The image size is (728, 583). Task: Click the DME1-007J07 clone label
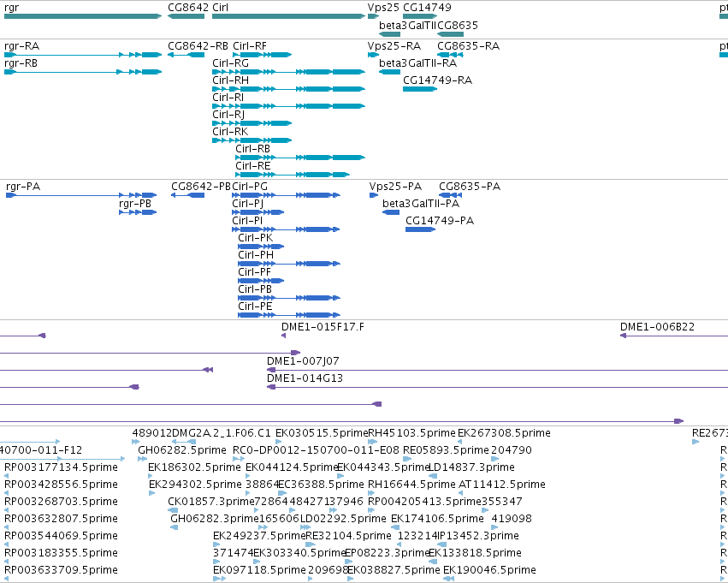point(303,361)
